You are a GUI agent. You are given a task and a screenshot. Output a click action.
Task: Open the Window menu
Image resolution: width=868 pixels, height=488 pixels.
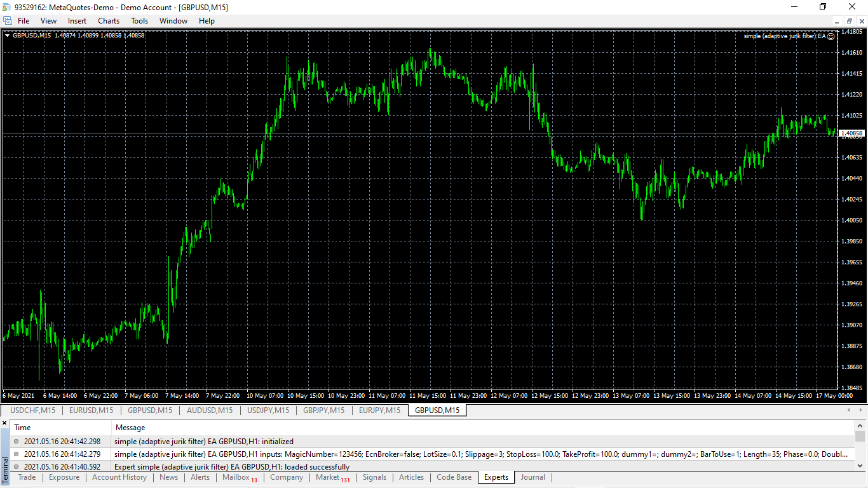click(173, 21)
